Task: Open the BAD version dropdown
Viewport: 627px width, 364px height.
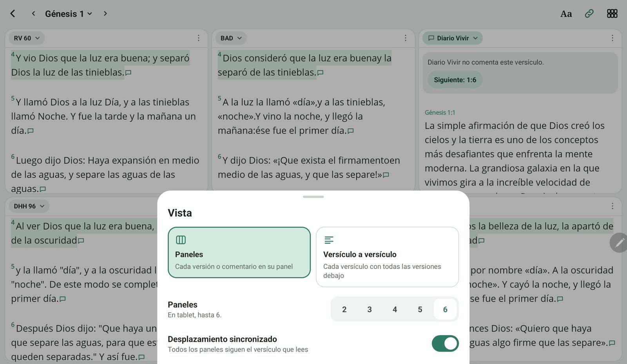Action: pyautogui.click(x=231, y=38)
